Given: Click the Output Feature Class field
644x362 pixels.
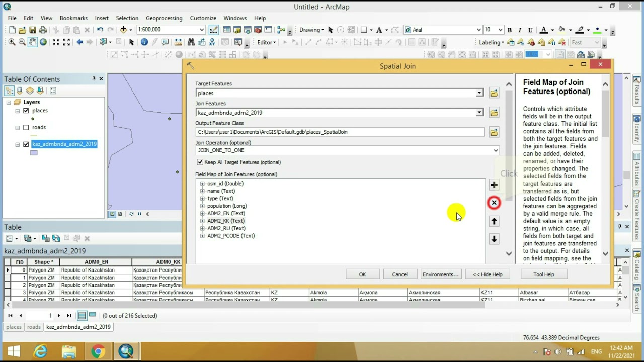Looking at the screenshot, I should click(x=340, y=132).
